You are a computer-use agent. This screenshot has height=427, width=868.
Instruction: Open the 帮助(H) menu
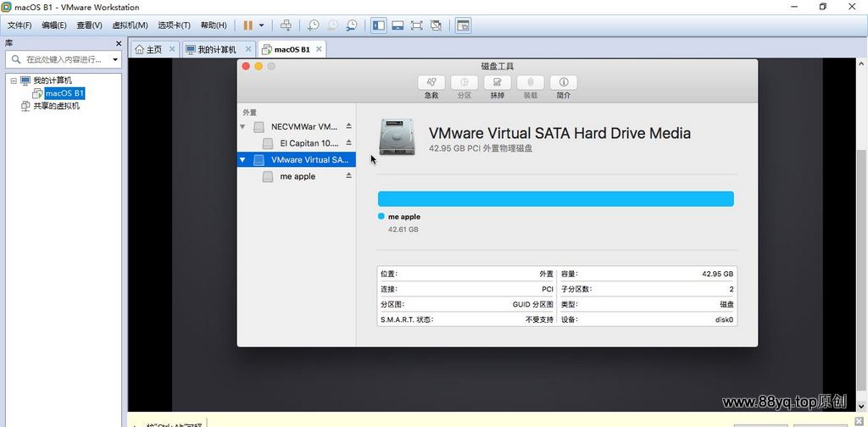(x=213, y=25)
